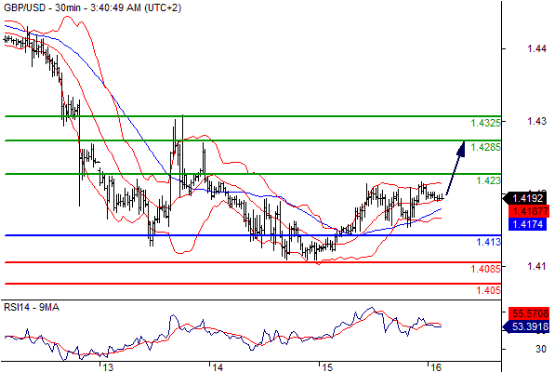Click the 1.43 price axis label
Image resolution: width=554 pixels, height=372 pixels.
point(537,121)
